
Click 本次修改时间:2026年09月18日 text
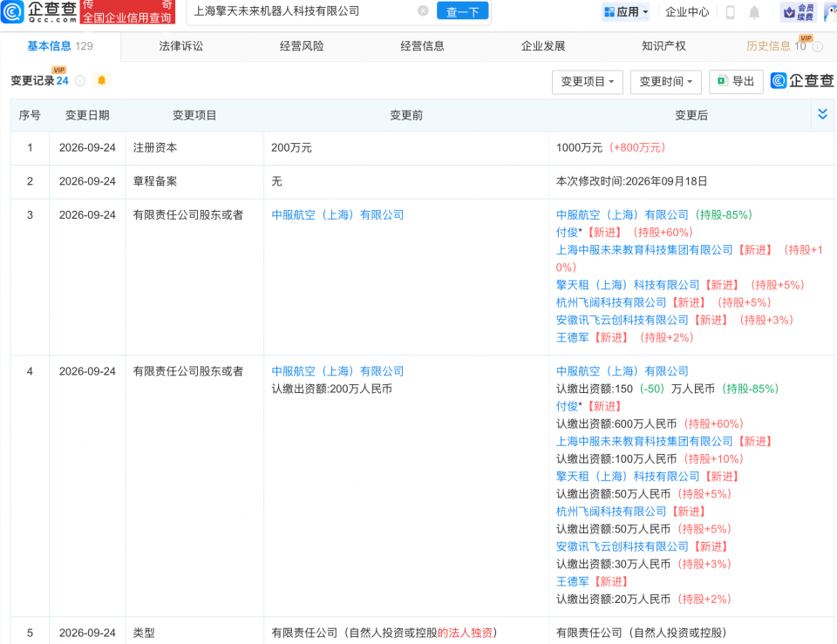631,181
